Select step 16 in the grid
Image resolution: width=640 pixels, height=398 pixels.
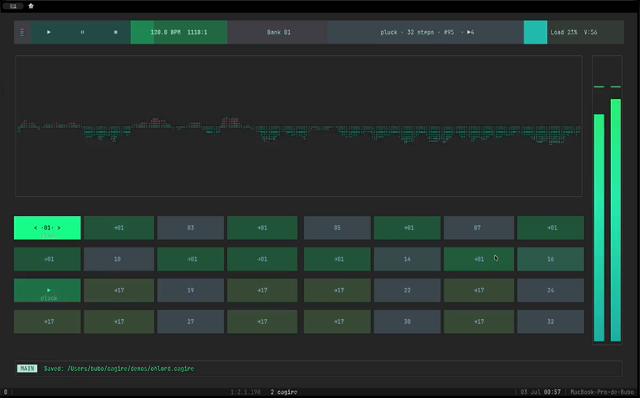(551, 259)
